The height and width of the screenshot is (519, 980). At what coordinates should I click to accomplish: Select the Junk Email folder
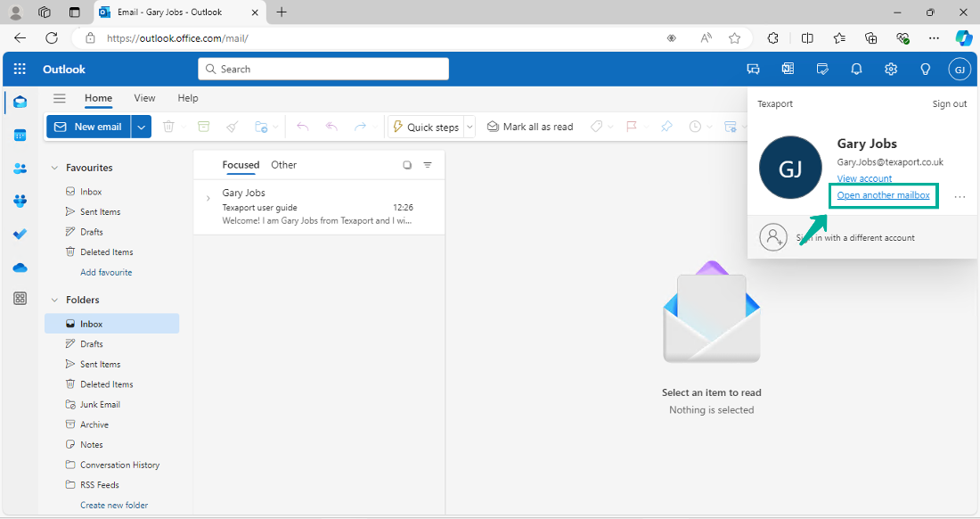point(101,404)
